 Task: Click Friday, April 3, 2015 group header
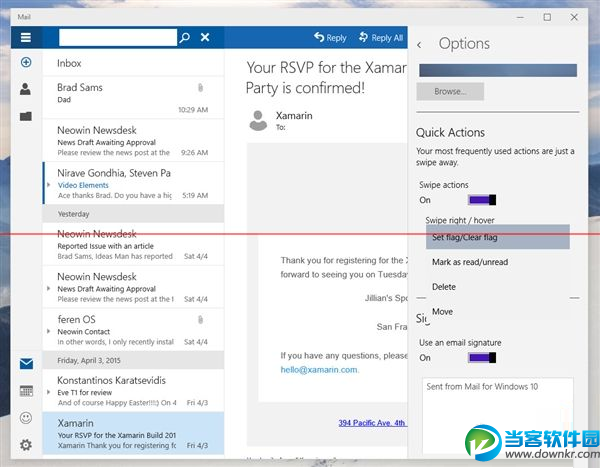[x=133, y=360]
